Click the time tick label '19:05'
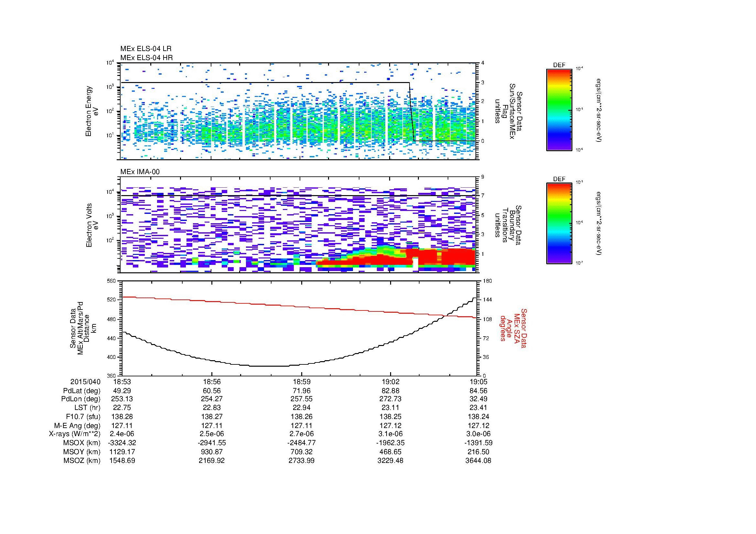 (x=478, y=382)
